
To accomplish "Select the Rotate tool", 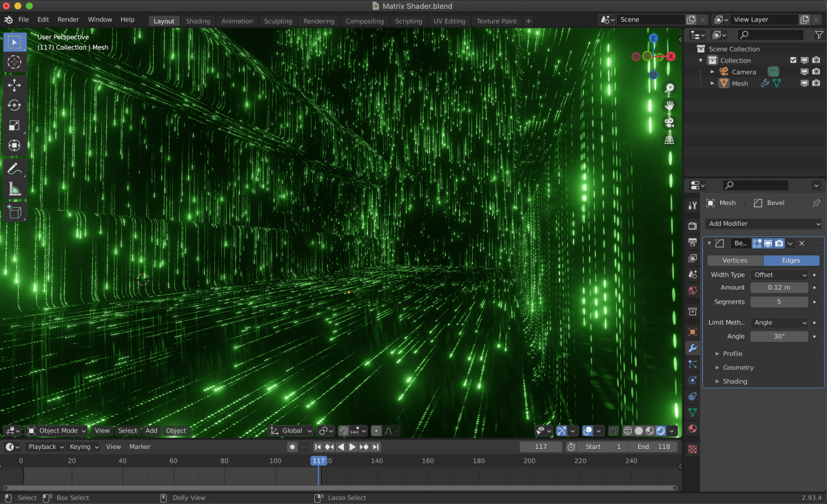I will pos(14,105).
